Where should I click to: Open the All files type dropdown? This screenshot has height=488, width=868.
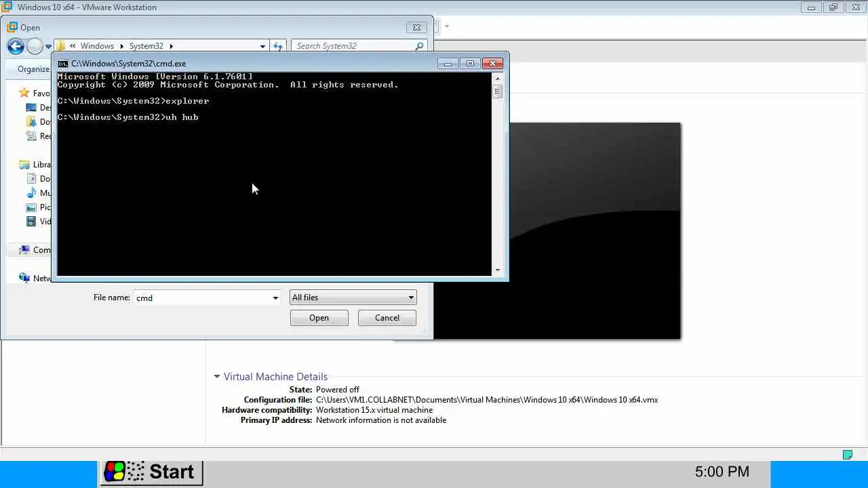click(353, 298)
